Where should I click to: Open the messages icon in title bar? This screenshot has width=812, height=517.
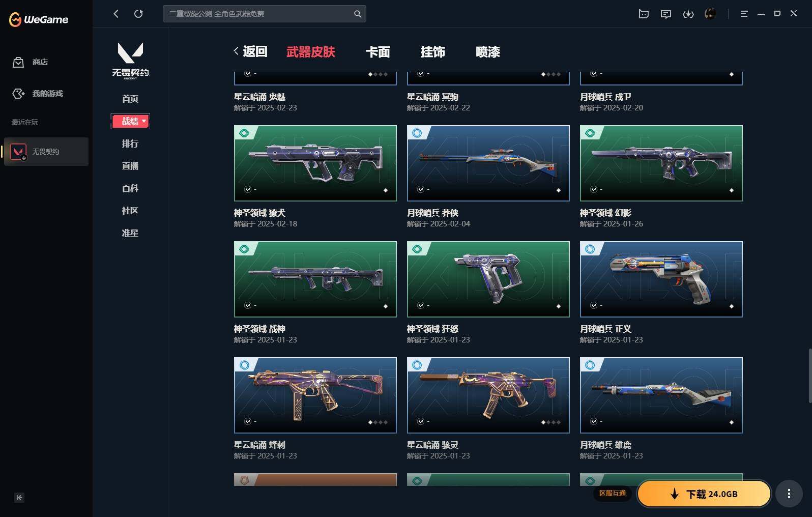coord(665,14)
